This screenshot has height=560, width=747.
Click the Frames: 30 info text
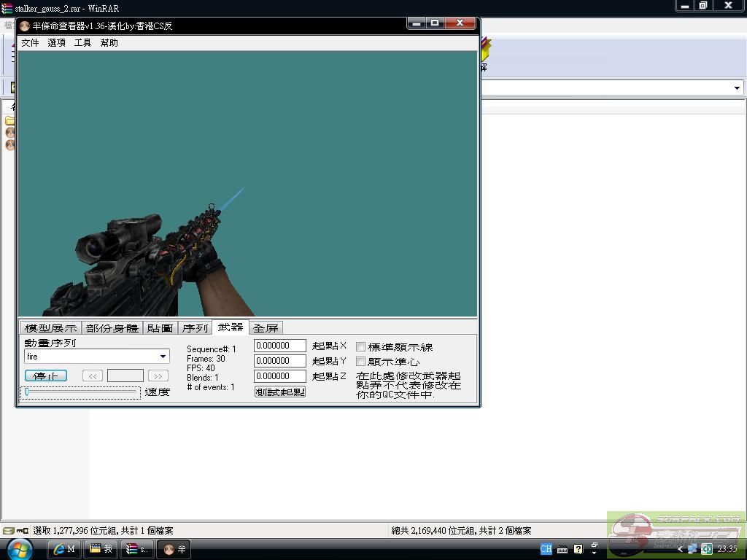tap(206, 359)
